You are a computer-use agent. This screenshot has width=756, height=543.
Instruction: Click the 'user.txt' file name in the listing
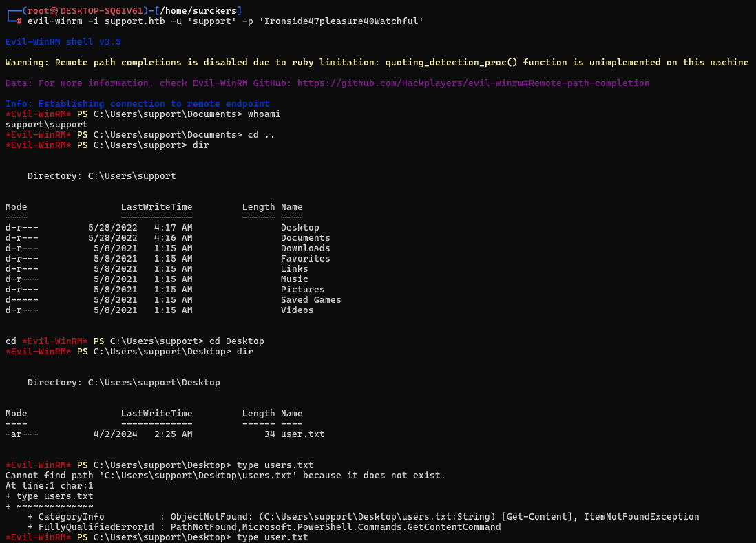point(302,434)
